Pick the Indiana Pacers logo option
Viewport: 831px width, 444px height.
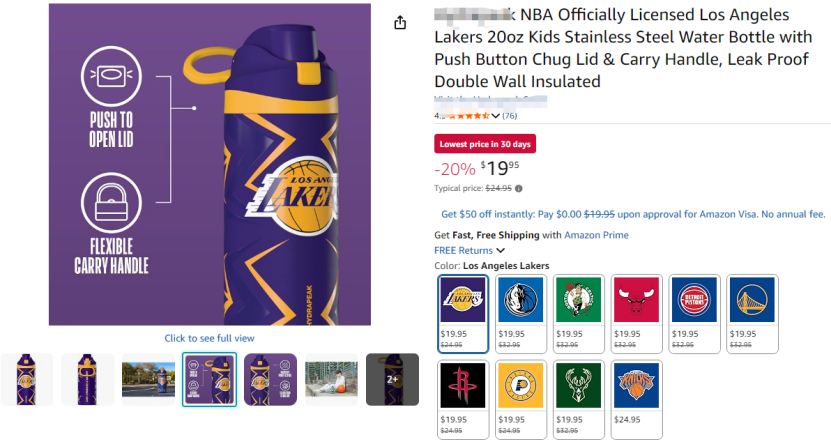(521, 399)
